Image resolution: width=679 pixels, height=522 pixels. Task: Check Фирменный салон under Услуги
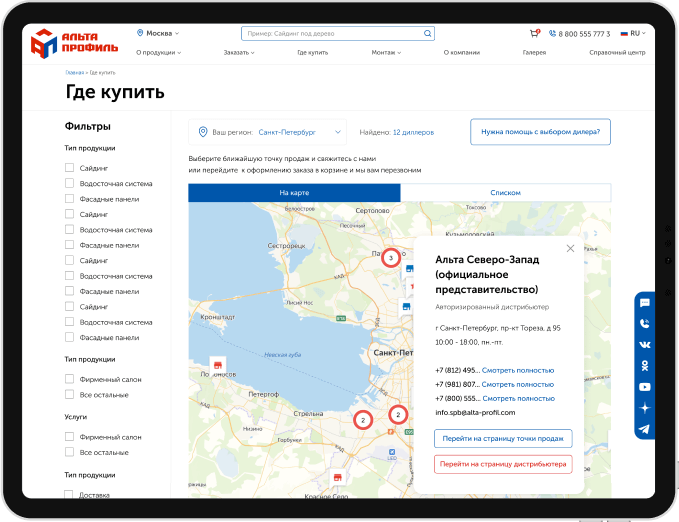[69, 437]
